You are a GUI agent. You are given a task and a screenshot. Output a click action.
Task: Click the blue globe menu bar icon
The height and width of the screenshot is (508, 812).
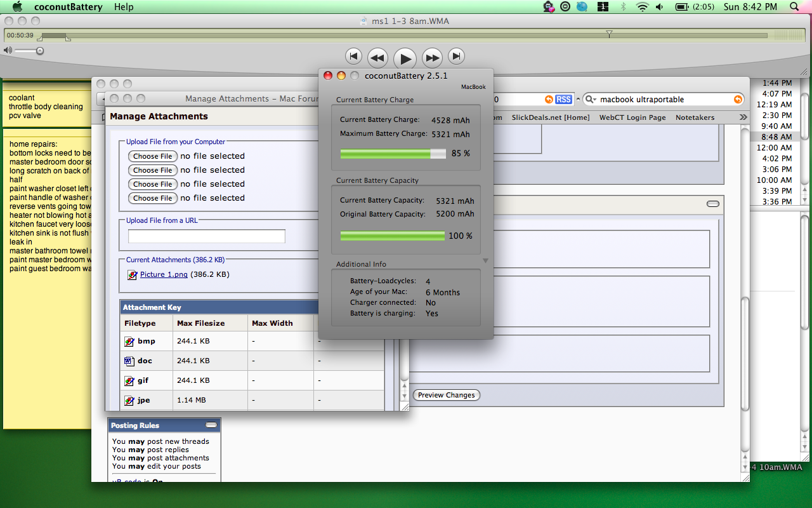click(x=583, y=7)
